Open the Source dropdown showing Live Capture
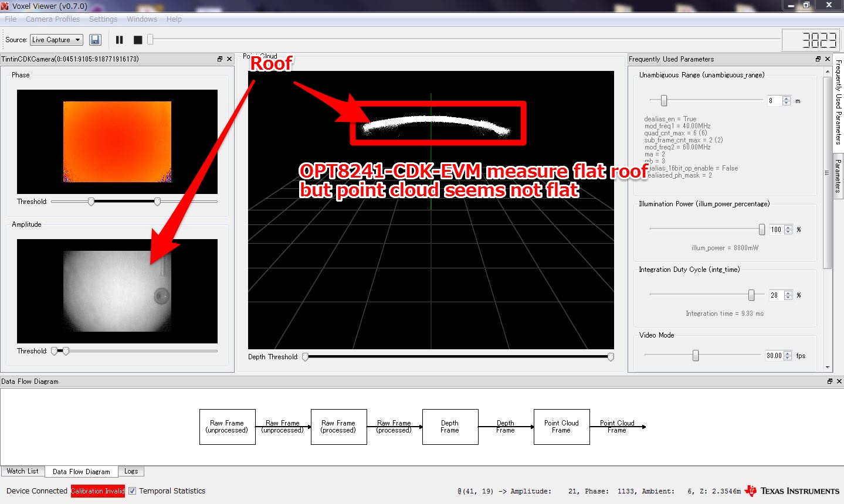 (x=56, y=40)
